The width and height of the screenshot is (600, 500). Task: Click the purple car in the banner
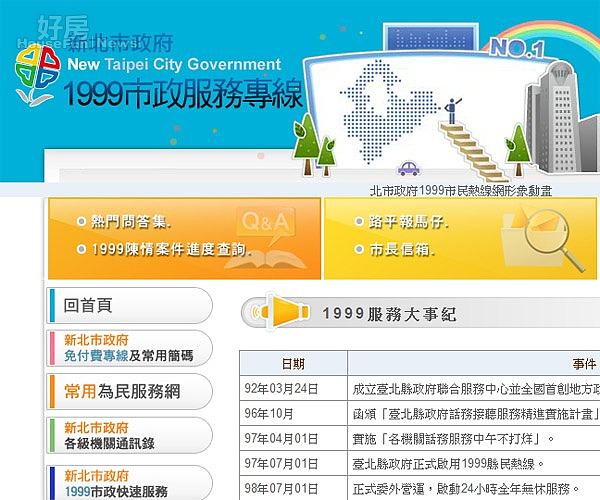pyautogui.click(x=408, y=169)
